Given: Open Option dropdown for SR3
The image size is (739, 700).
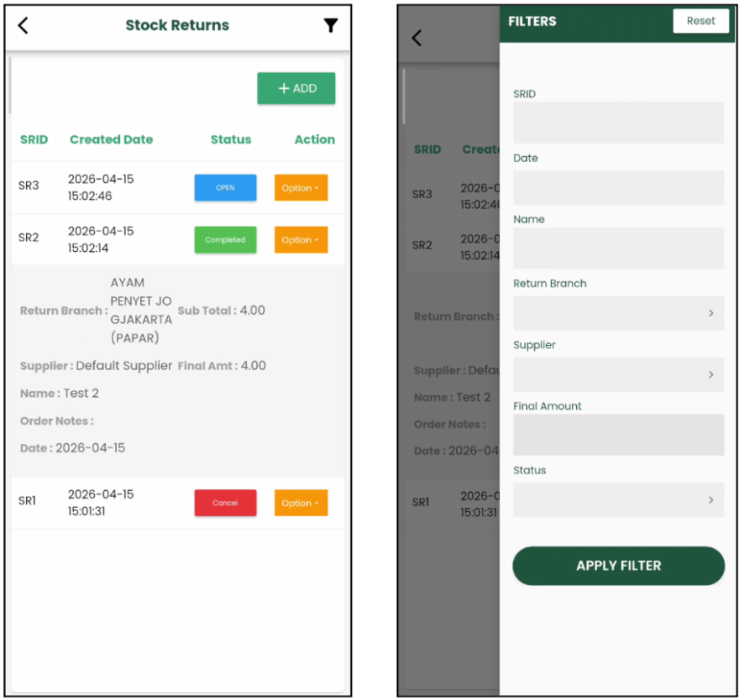Looking at the screenshot, I should pyautogui.click(x=301, y=188).
